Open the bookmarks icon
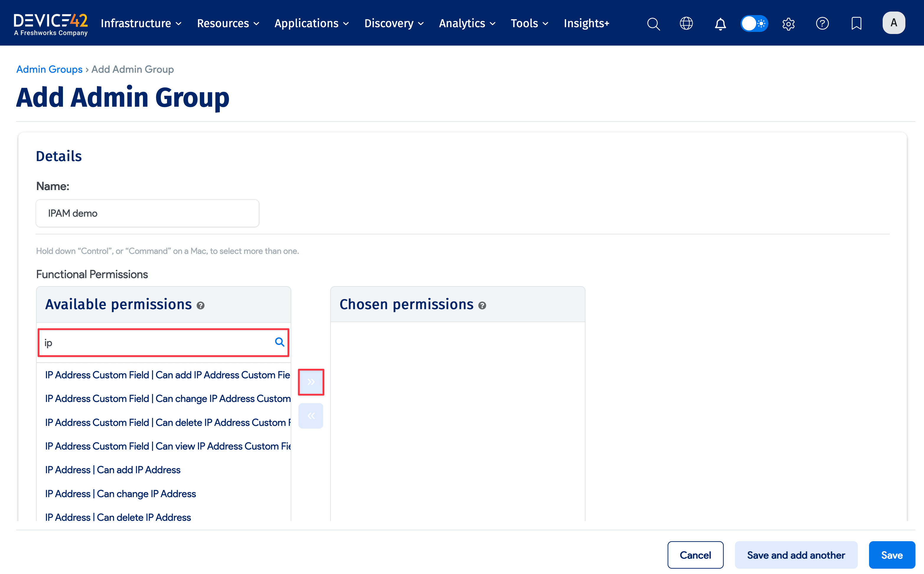 pyautogui.click(x=856, y=24)
